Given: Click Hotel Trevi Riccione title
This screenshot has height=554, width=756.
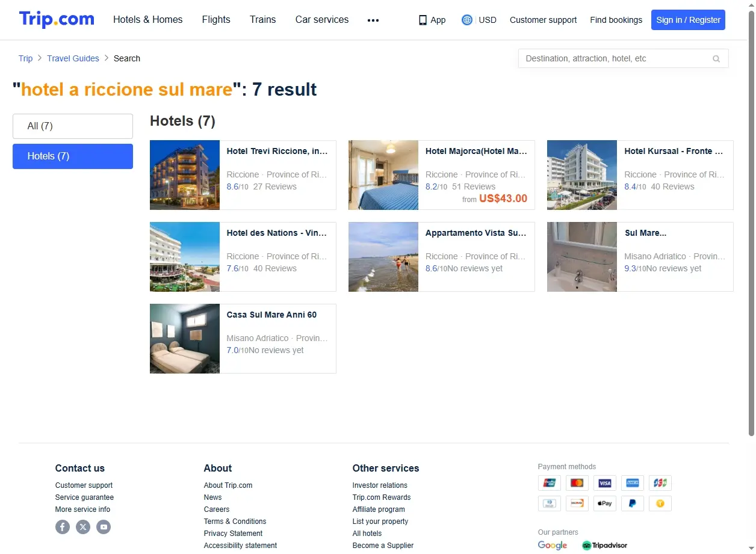Looking at the screenshot, I should (x=277, y=151).
